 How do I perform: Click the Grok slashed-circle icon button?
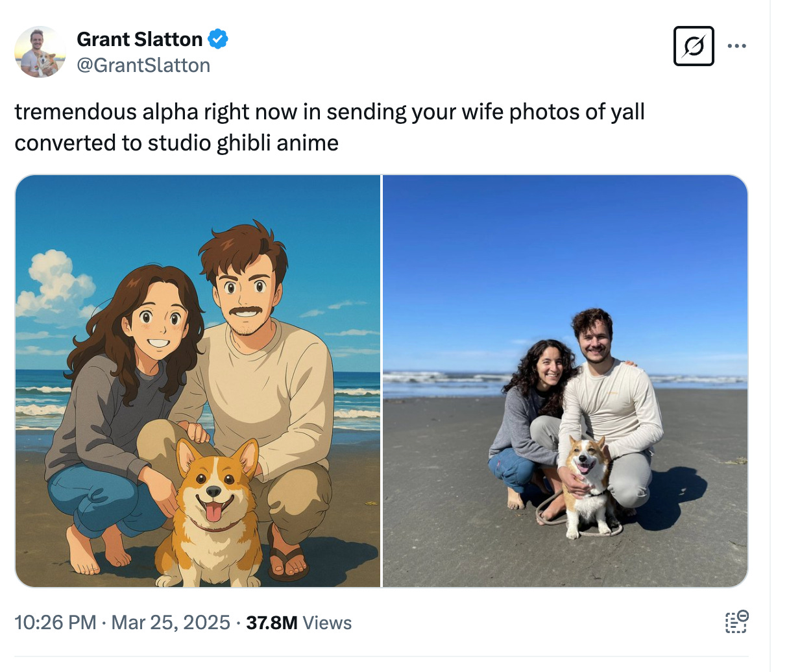pyautogui.click(x=694, y=46)
